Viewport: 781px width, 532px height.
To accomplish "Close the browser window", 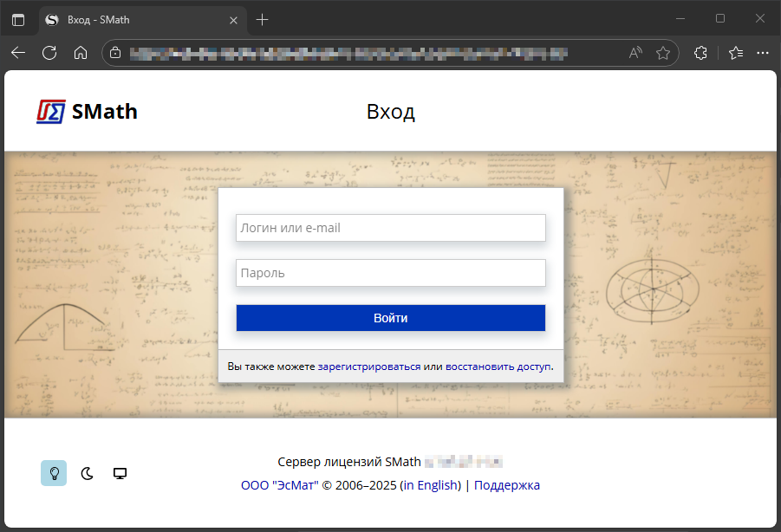I will (760, 19).
